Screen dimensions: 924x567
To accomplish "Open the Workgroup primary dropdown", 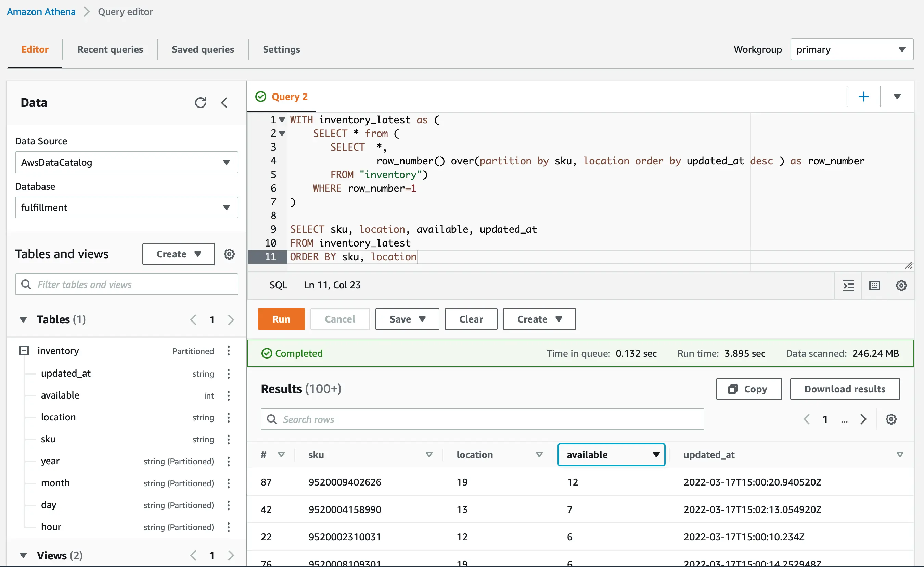I will pos(852,49).
